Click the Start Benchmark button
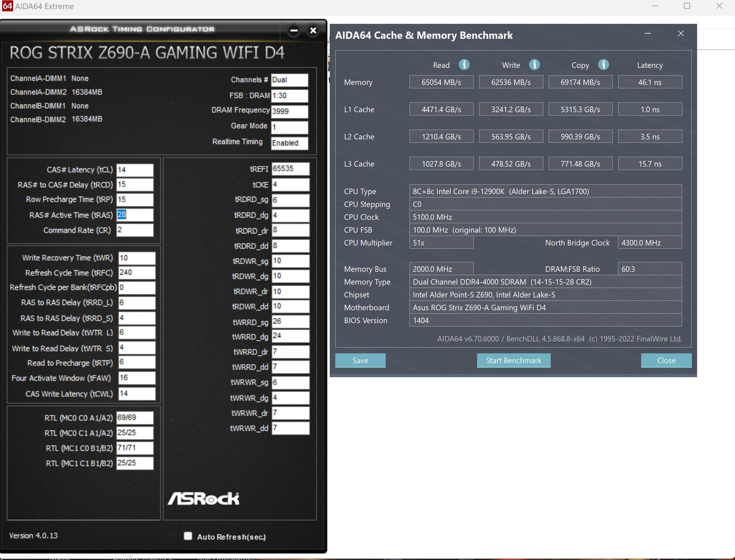 click(513, 360)
